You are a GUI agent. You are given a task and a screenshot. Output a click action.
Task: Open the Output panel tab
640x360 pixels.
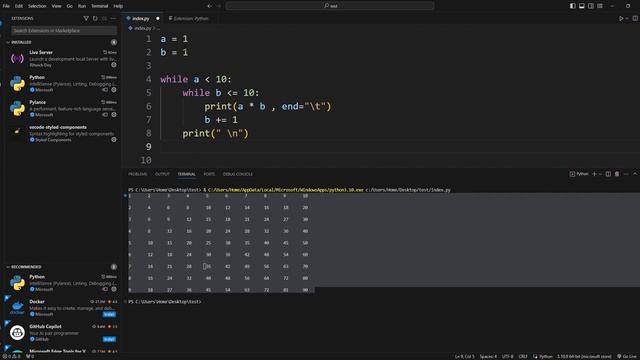162,174
